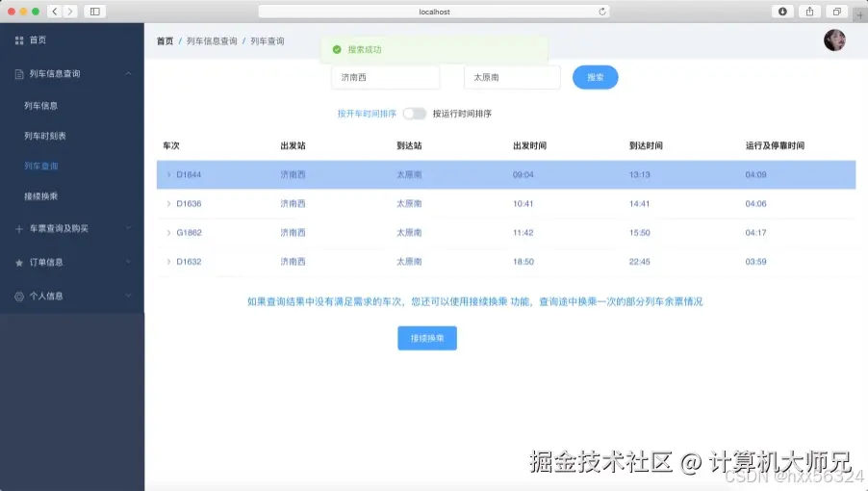Viewport: 868px width, 491px height.
Task: Click the 列车信息查询 document icon
Action: click(x=19, y=74)
